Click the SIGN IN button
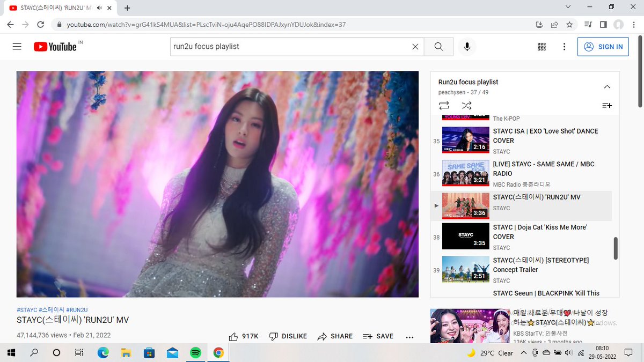Image resolution: width=644 pixels, height=362 pixels. click(x=603, y=47)
